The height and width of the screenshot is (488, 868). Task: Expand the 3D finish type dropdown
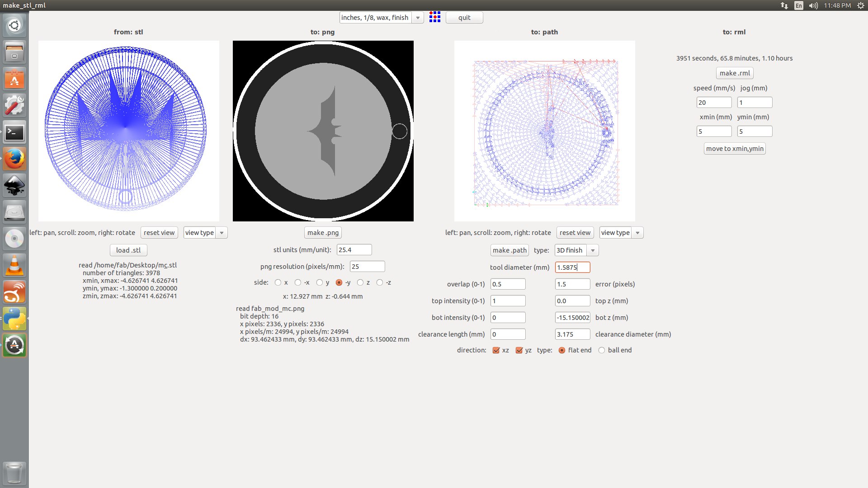pyautogui.click(x=592, y=250)
